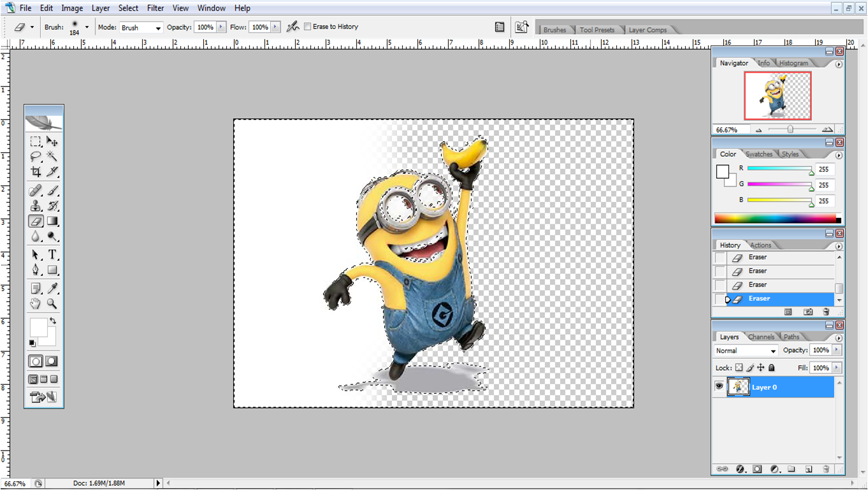The height and width of the screenshot is (490, 868).
Task: Open the Flow slider arrow
Action: pos(275,27)
